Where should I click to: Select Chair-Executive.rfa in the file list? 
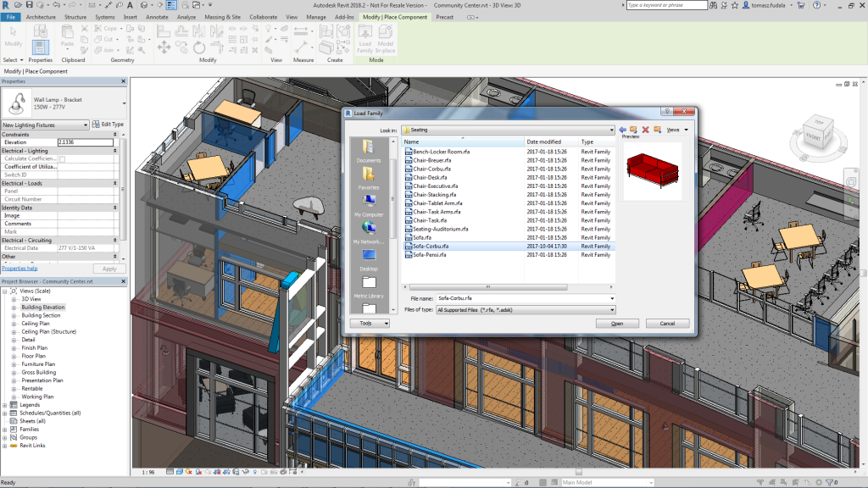(x=435, y=186)
